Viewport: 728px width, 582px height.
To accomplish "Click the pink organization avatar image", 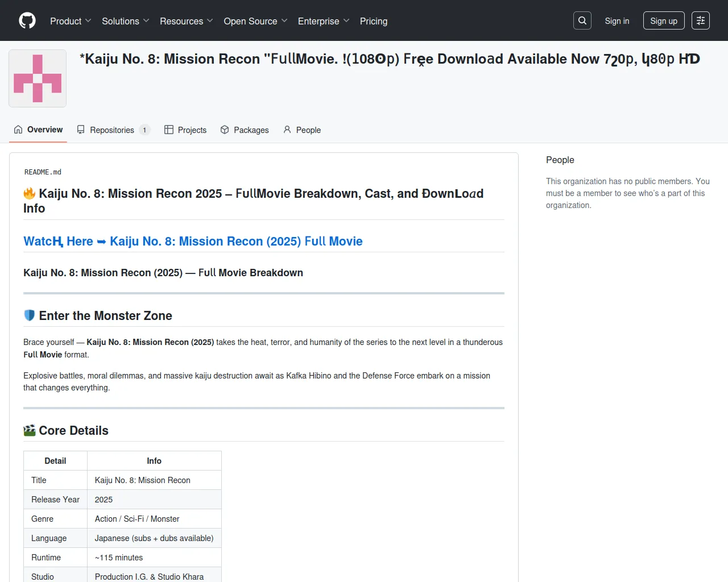I will [x=38, y=78].
